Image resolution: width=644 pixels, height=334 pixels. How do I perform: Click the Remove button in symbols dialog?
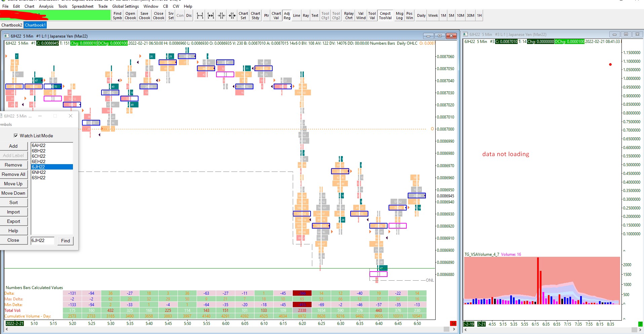[x=13, y=165]
